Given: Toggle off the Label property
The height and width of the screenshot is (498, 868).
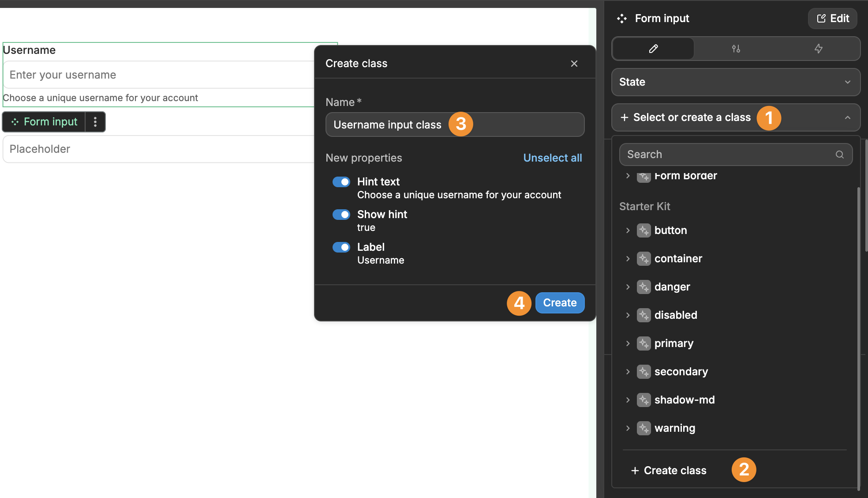Looking at the screenshot, I should [341, 247].
